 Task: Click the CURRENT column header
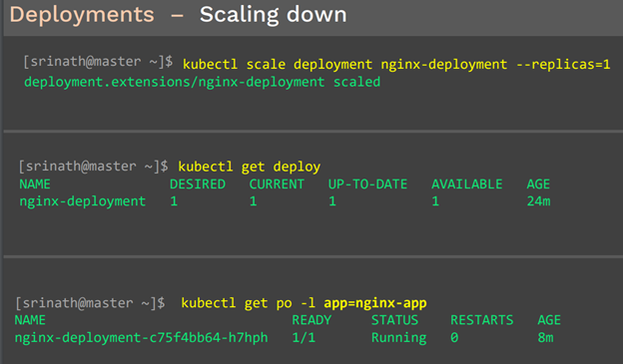pos(277,184)
